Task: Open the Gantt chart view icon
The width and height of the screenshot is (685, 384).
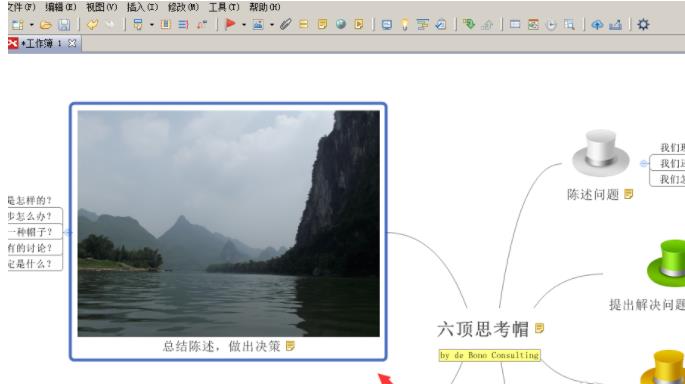Action: [x=422, y=24]
